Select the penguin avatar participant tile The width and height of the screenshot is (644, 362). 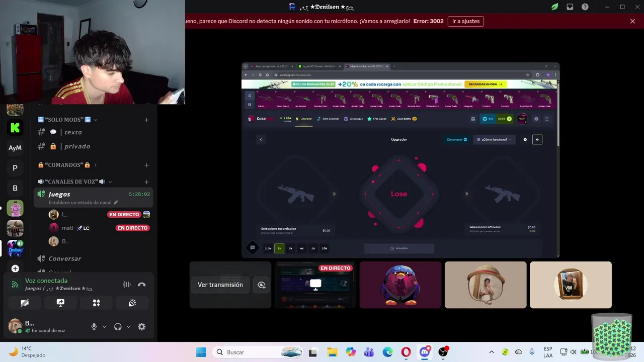click(400, 285)
